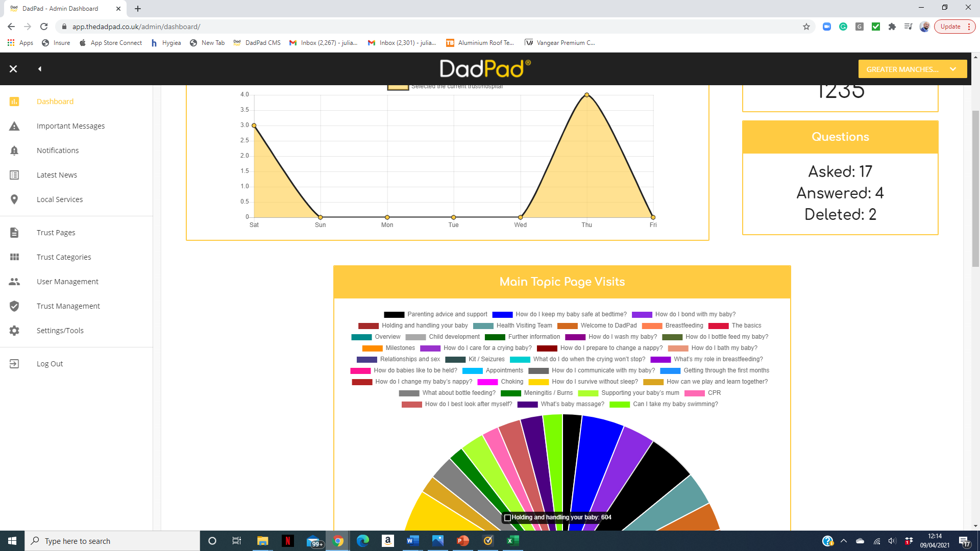Show hidden system tray icons chevron
Image resolution: width=980 pixels, height=551 pixels.
tap(844, 541)
